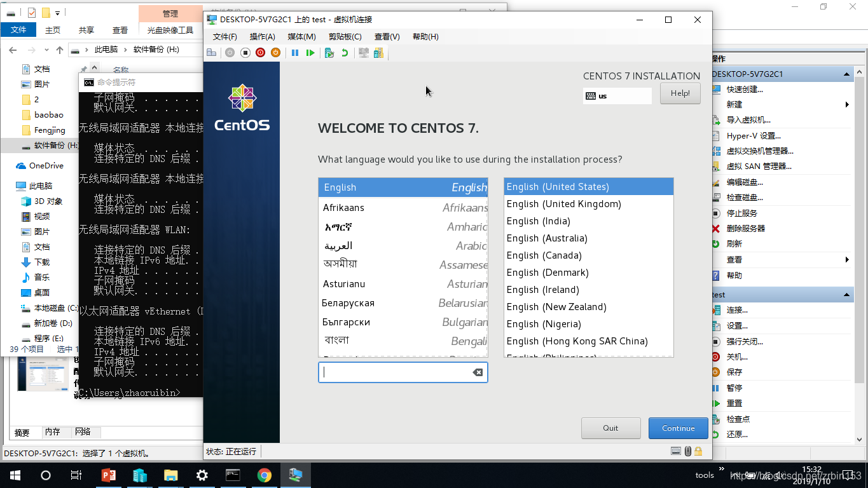
Task: Choose English (Canada) locale
Action: pos(588,255)
